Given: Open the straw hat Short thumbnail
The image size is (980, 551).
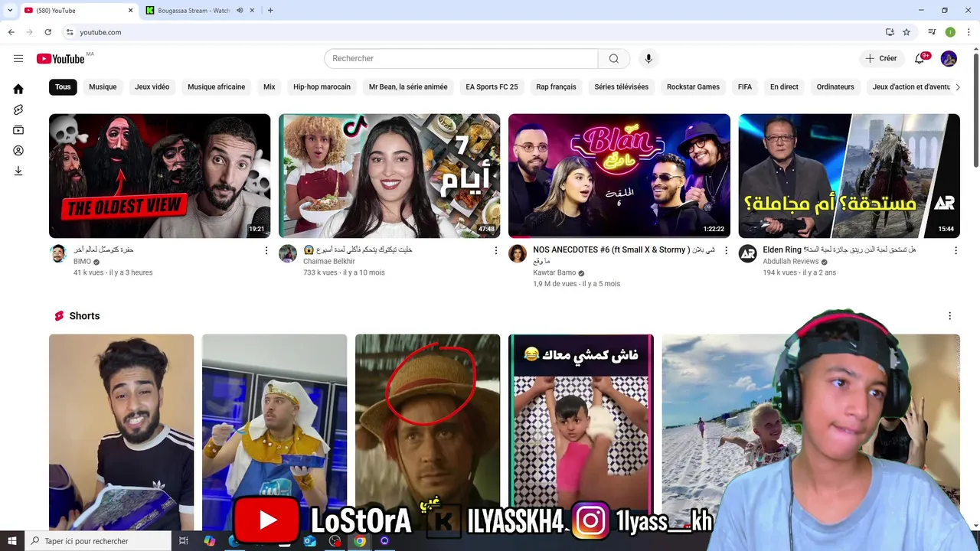Looking at the screenshot, I should click(427, 431).
